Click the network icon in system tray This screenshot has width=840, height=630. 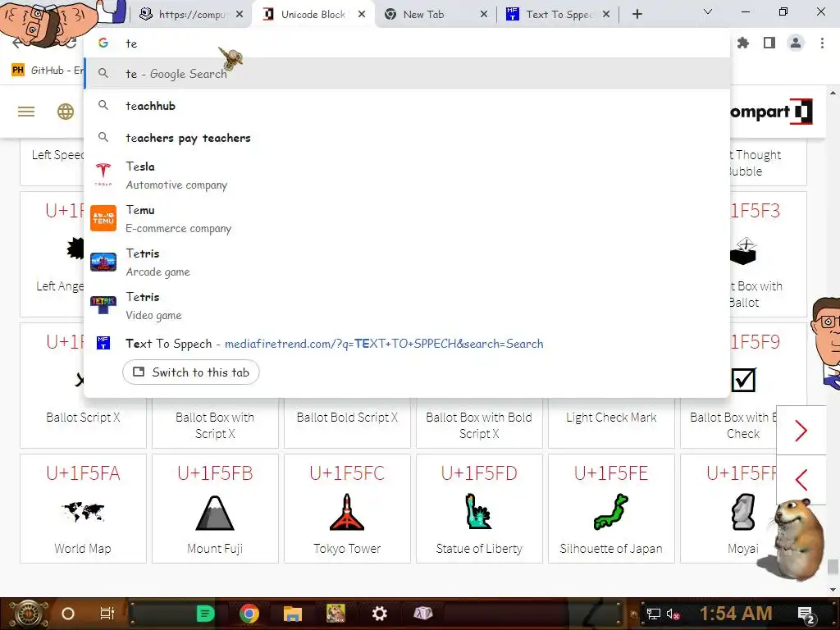point(653,614)
